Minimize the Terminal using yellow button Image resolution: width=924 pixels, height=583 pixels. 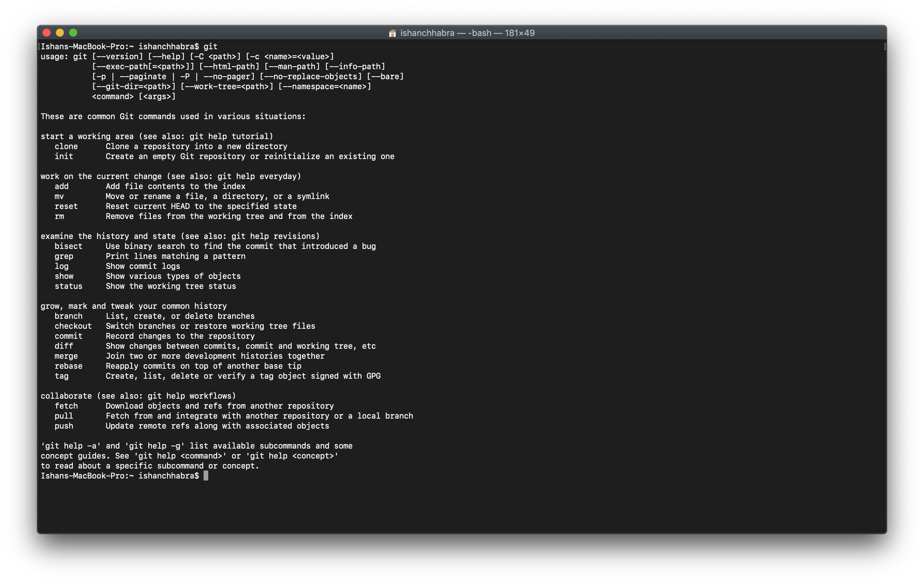60,33
